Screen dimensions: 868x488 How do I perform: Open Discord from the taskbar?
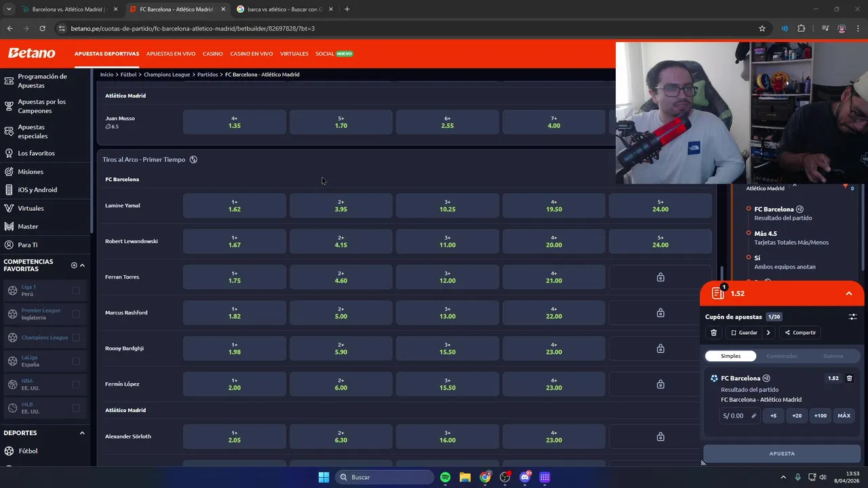pos(525,477)
